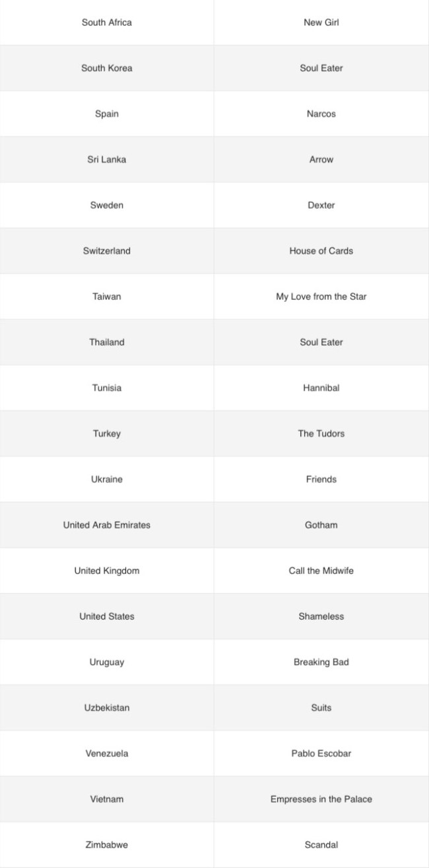The image size is (429, 868).
Task: Click the House of Cards entry
Action: coord(321,251)
